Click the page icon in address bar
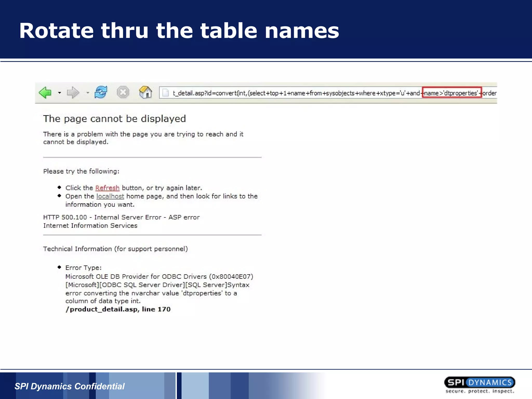This screenshot has width=532, height=399. point(165,93)
